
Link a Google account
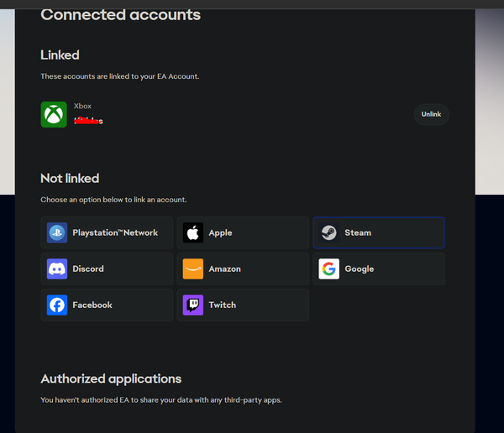(x=379, y=269)
